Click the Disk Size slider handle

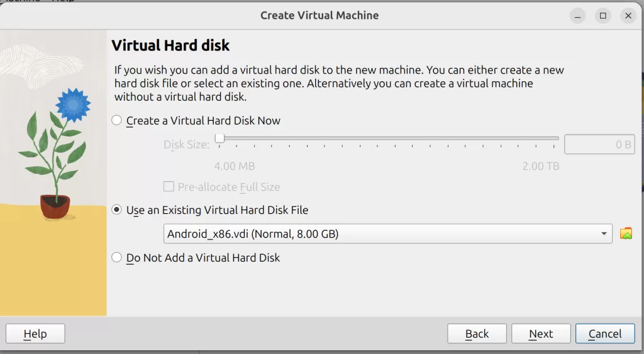point(220,138)
